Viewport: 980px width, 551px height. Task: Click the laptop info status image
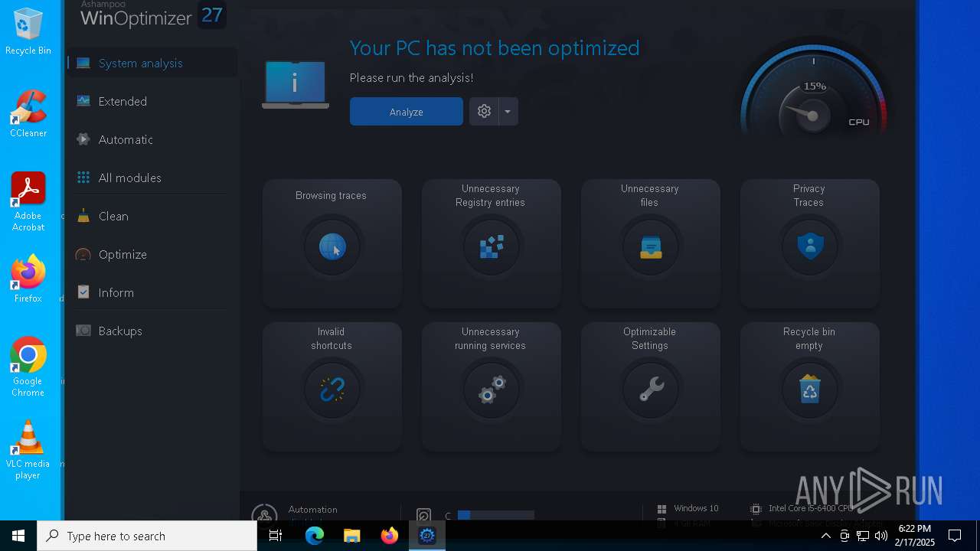tap(296, 84)
